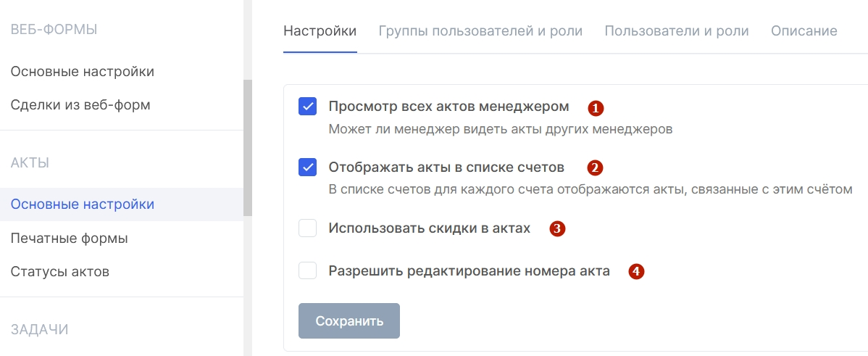The image size is (868, 356).
Task: Open 'Основные настройки' under ВЕБ-ФОРМЫ
Action: coord(83,72)
